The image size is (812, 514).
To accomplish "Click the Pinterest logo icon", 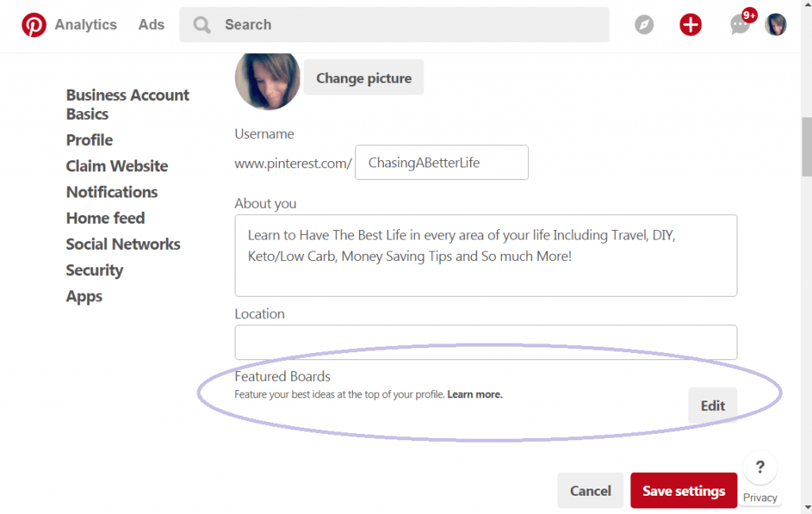I will click(34, 25).
